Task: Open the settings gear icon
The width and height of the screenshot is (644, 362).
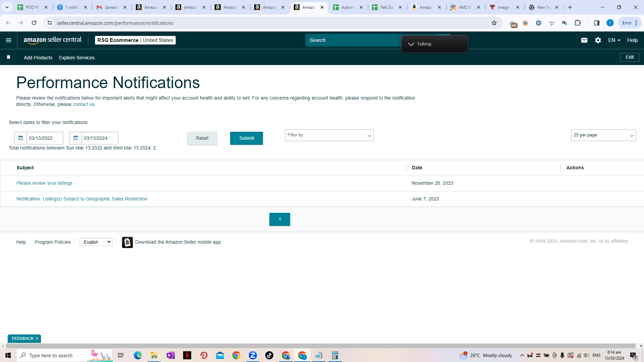Action: point(598,40)
